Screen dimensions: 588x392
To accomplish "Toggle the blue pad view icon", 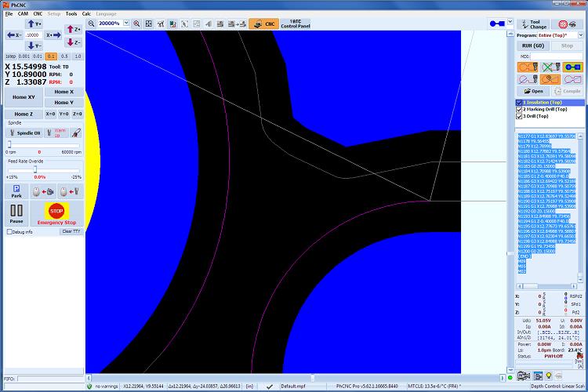I will pos(572,67).
